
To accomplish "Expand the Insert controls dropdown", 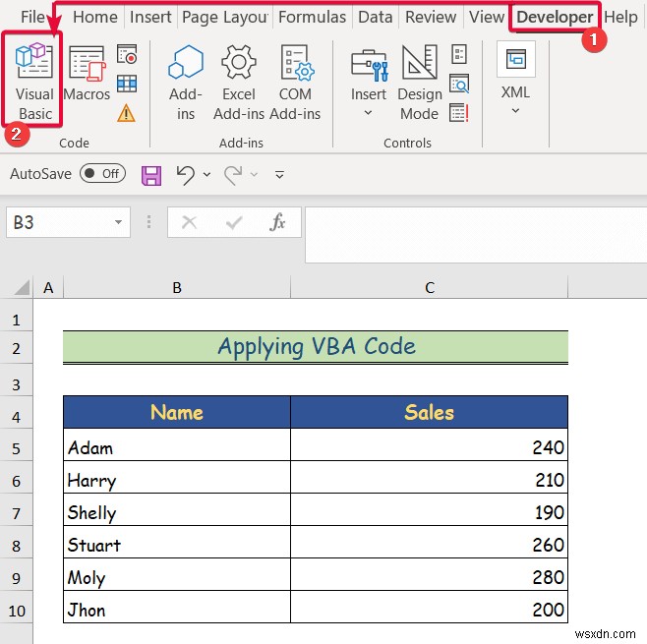I will tap(368, 113).
